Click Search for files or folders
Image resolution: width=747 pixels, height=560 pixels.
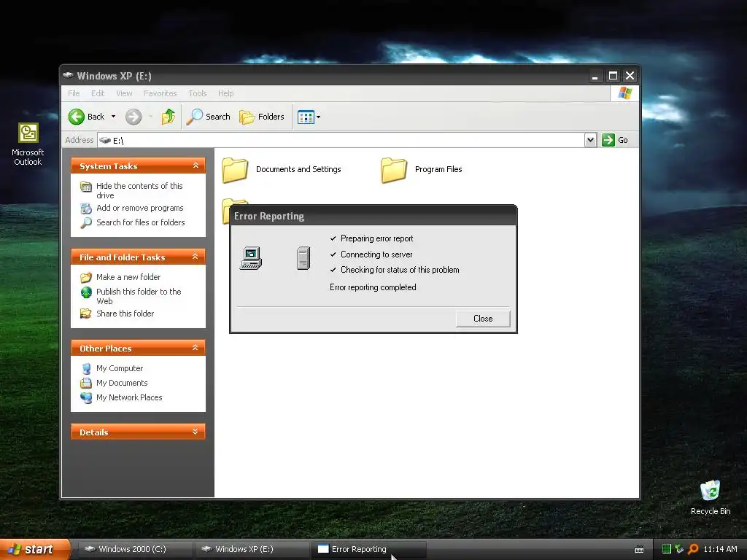pos(141,222)
